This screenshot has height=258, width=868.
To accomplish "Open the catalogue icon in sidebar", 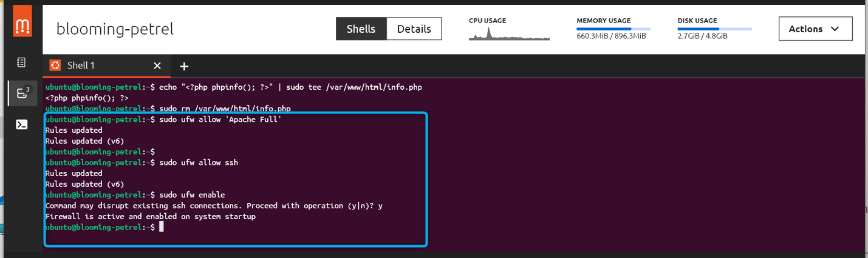I will click(22, 63).
